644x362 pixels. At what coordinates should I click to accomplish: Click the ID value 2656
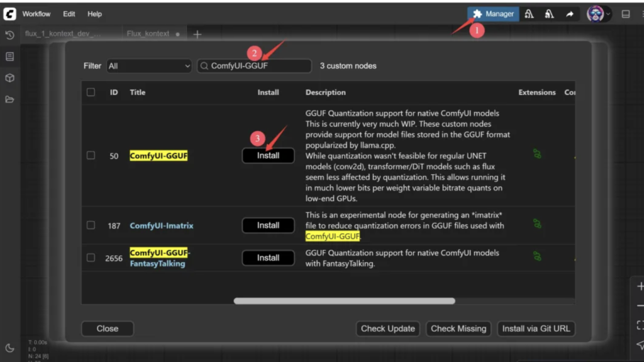point(114,258)
